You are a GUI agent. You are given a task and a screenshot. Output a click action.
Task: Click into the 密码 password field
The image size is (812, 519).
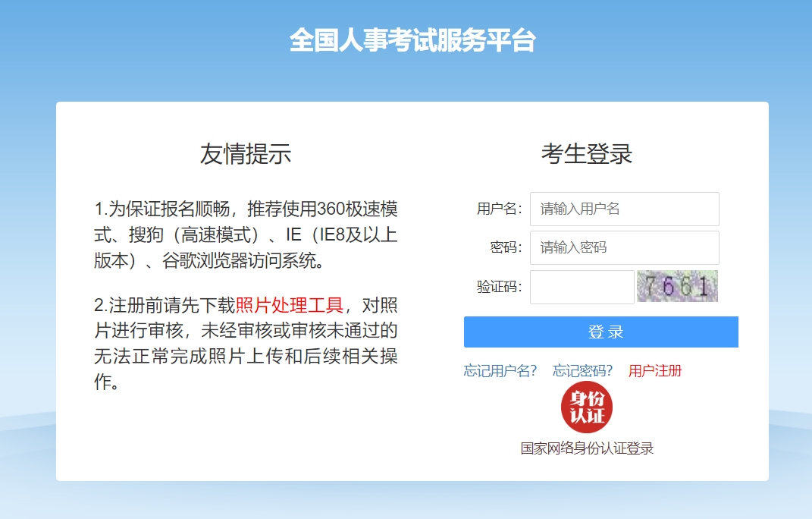coord(624,247)
